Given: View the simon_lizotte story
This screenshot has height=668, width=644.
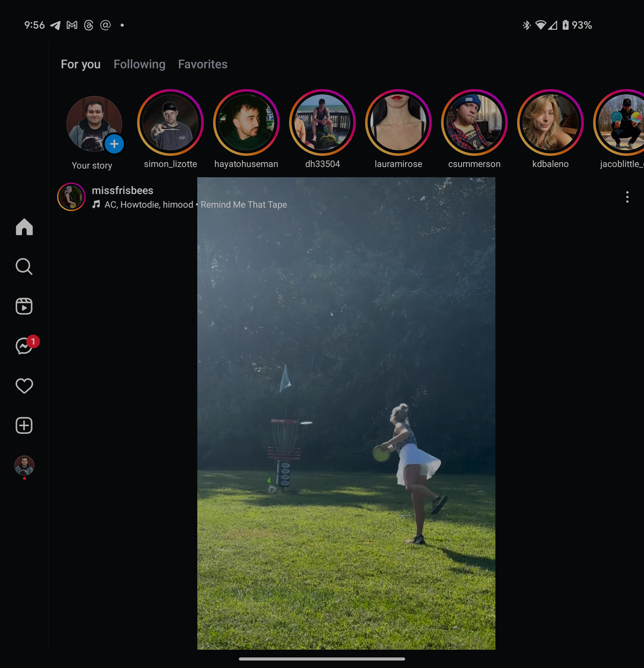Looking at the screenshot, I should coord(170,123).
